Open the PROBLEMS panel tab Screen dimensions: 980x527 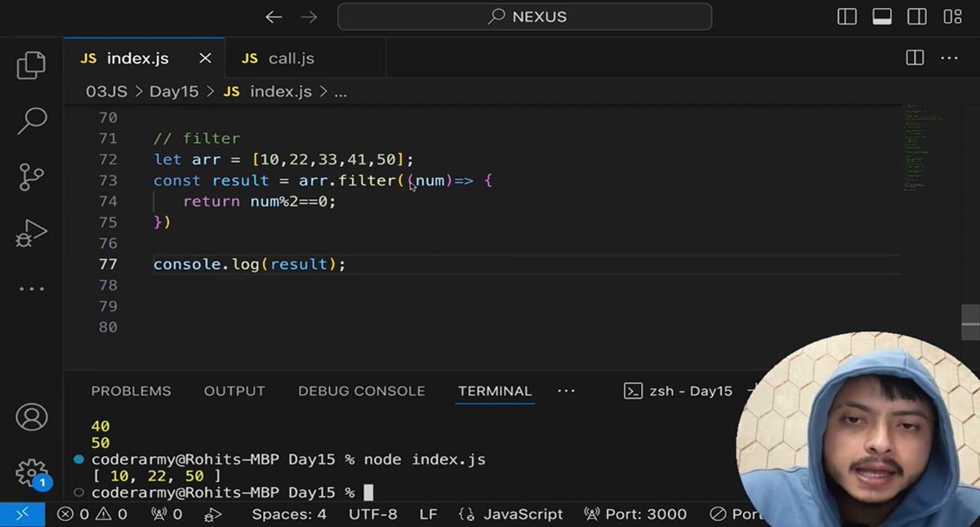131,391
